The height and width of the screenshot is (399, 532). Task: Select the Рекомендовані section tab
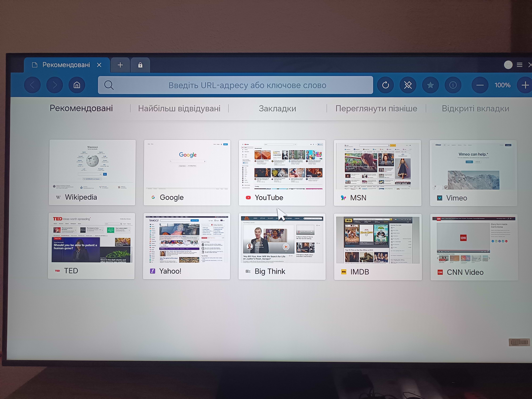pyautogui.click(x=81, y=108)
